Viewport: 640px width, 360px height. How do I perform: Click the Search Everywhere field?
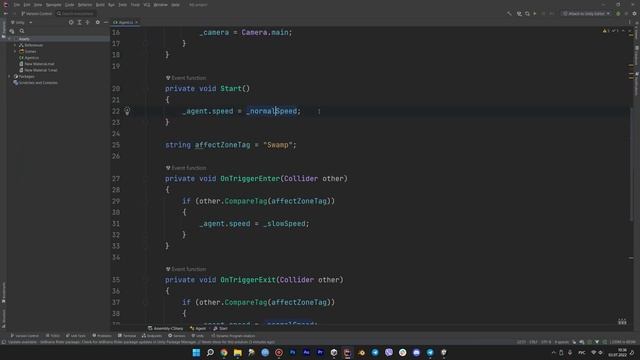(x=76, y=13)
